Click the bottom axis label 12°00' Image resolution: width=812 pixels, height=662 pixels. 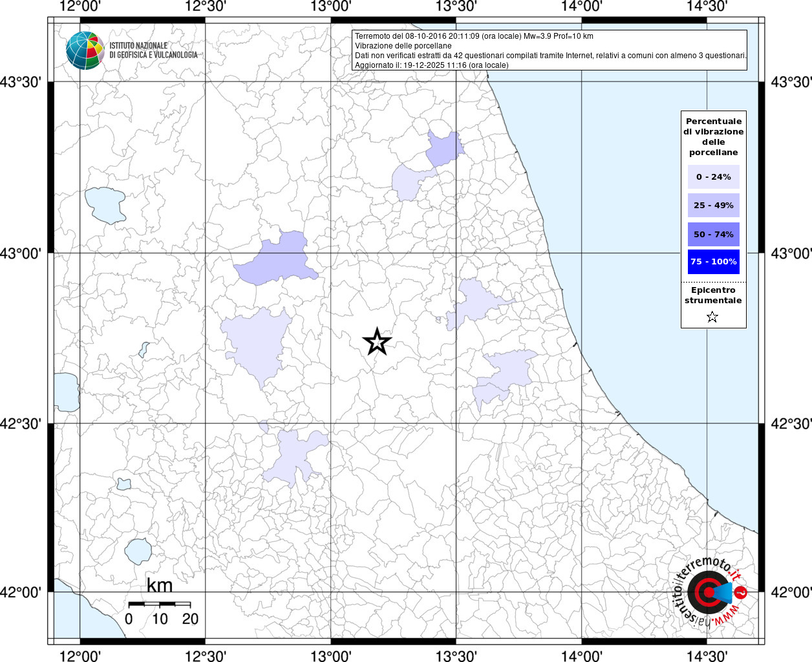pyautogui.click(x=80, y=656)
